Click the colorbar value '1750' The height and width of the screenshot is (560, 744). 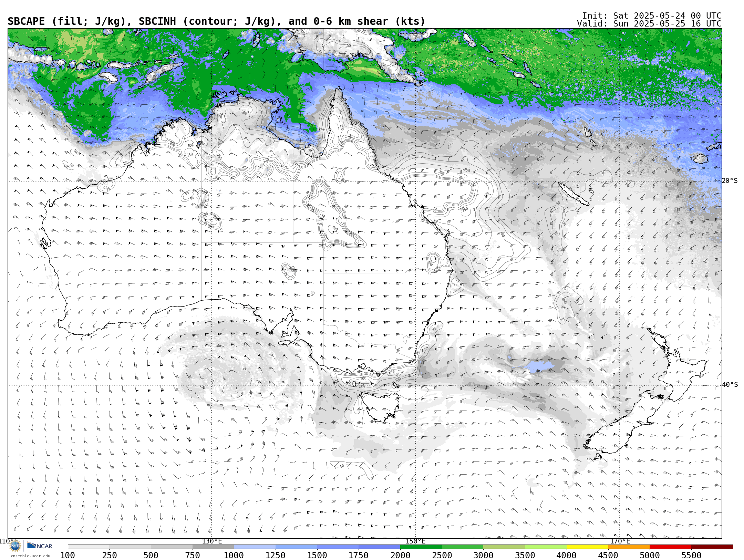tap(359, 555)
